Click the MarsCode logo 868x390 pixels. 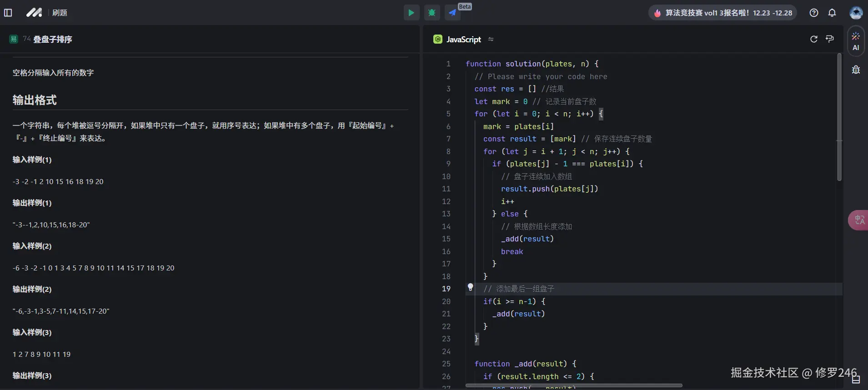pyautogui.click(x=34, y=13)
